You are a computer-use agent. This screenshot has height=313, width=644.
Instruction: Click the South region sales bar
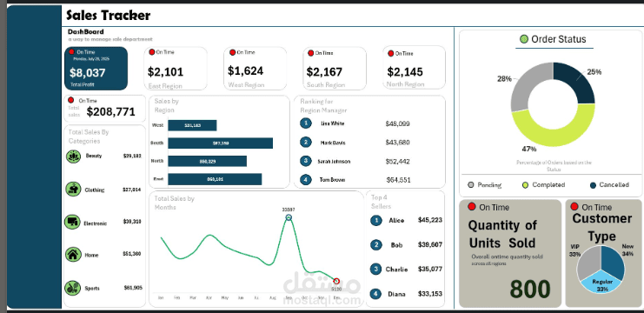220,143
